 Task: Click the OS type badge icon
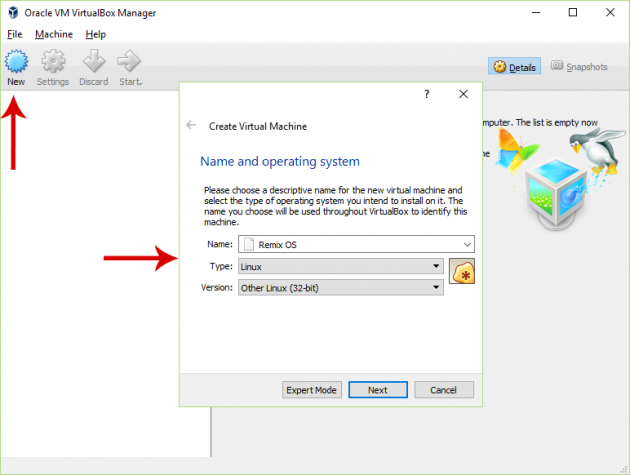462,270
